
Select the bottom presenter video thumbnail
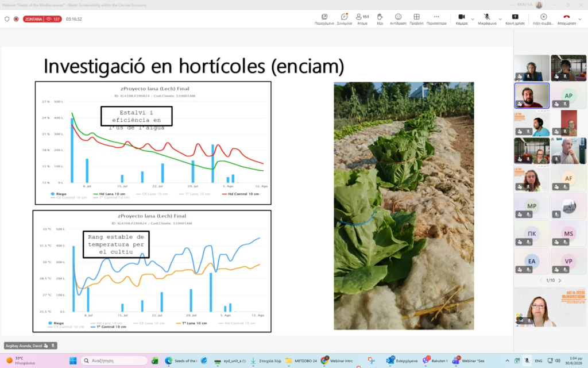551,307
